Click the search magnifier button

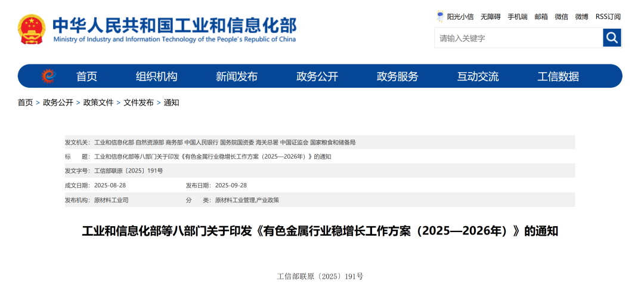tap(612, 38)
